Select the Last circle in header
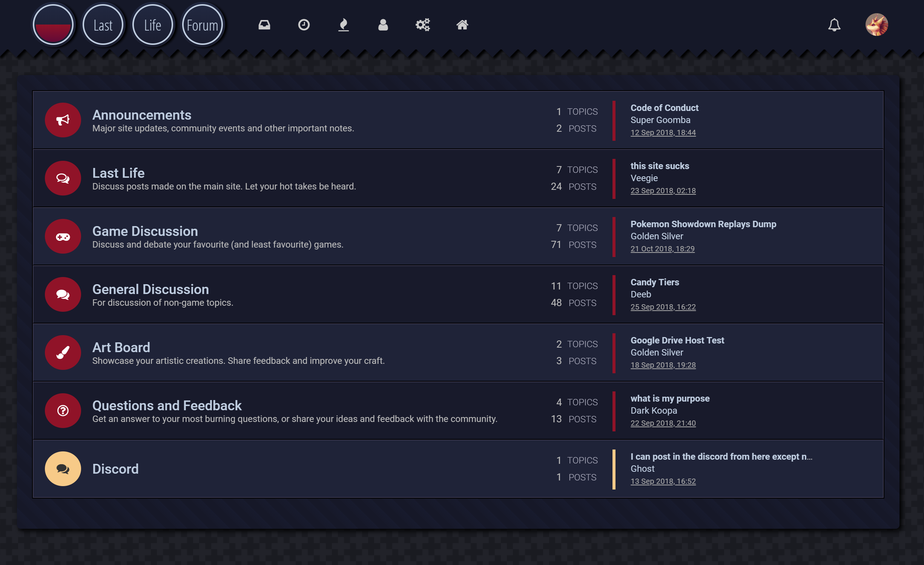Screen dimensions: 924x565 (x=103, y=25)
